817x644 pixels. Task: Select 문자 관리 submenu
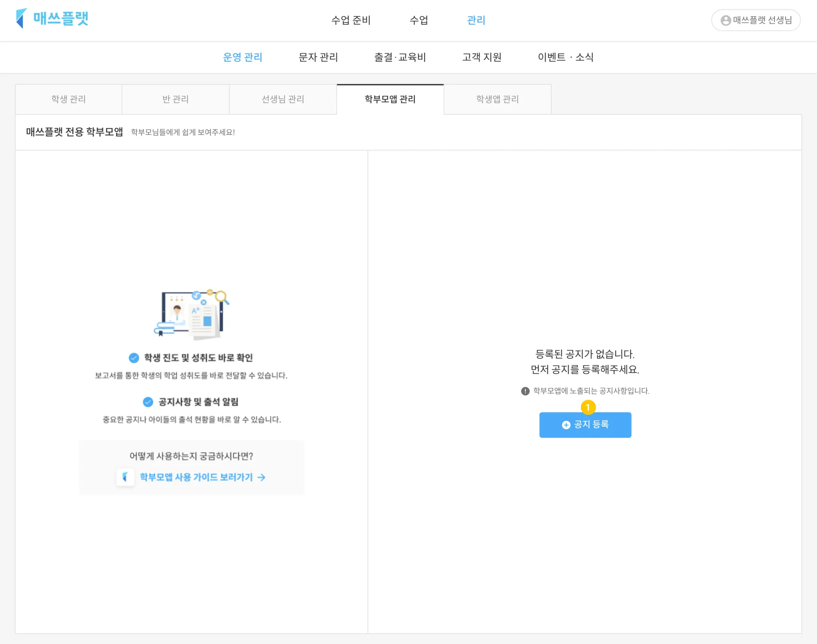point(318,57)
